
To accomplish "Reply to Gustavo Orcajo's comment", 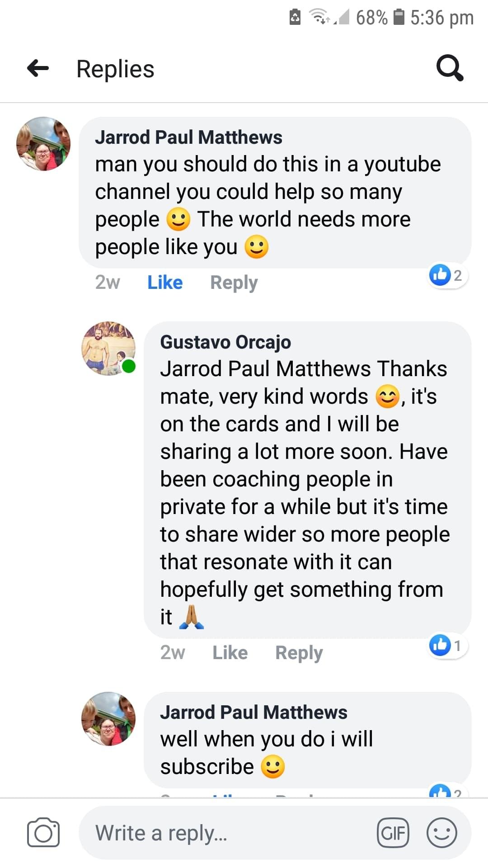I will 299,653.
